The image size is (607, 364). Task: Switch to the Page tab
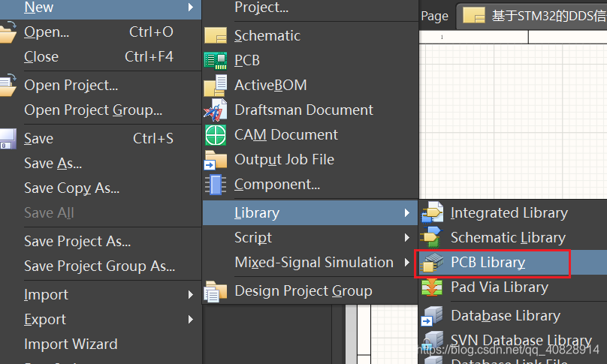click(x=435, y=16)
